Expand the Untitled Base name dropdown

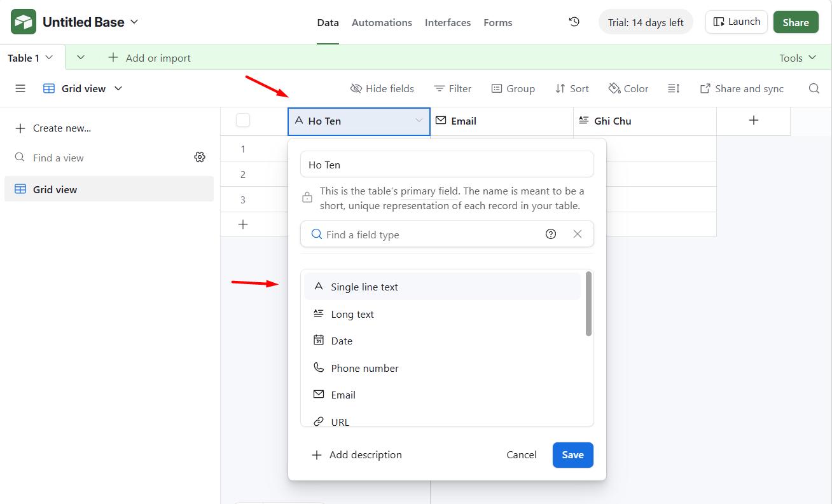pyautogui.click(x=134, y=22)
